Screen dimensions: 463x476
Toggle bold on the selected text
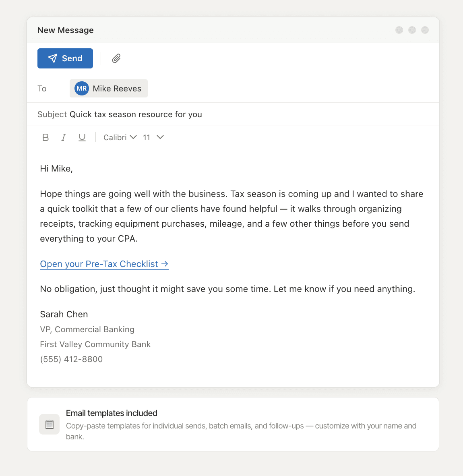tap(45, 137)
